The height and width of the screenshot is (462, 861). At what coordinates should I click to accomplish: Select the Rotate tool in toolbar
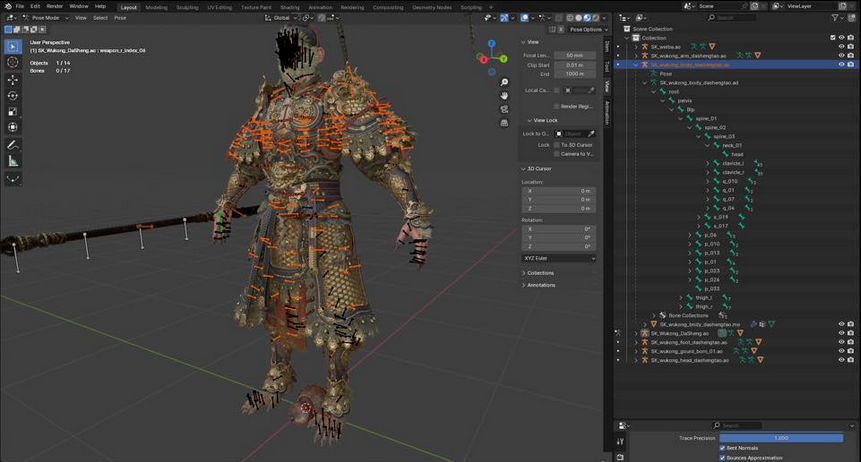click(13, 95)
